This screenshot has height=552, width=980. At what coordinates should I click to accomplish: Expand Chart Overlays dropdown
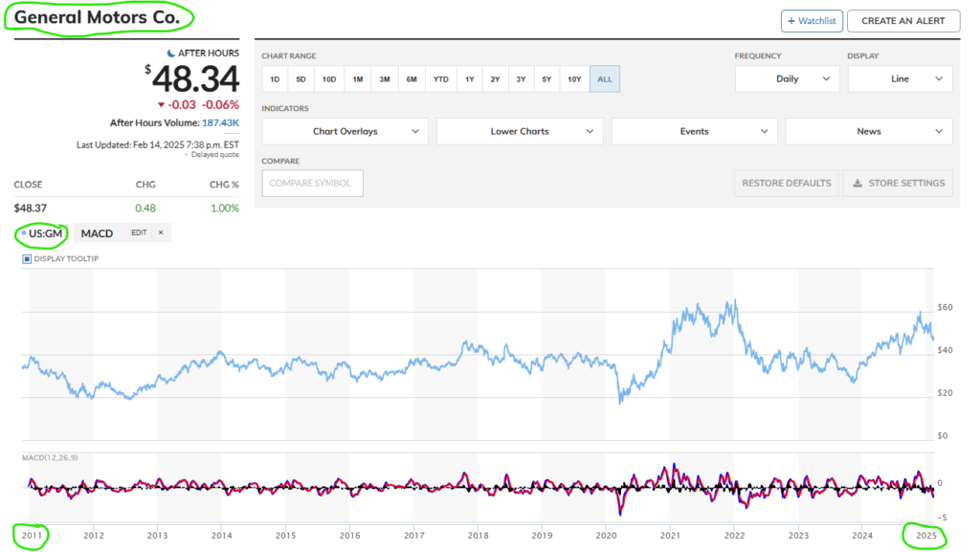pos(345,131)
